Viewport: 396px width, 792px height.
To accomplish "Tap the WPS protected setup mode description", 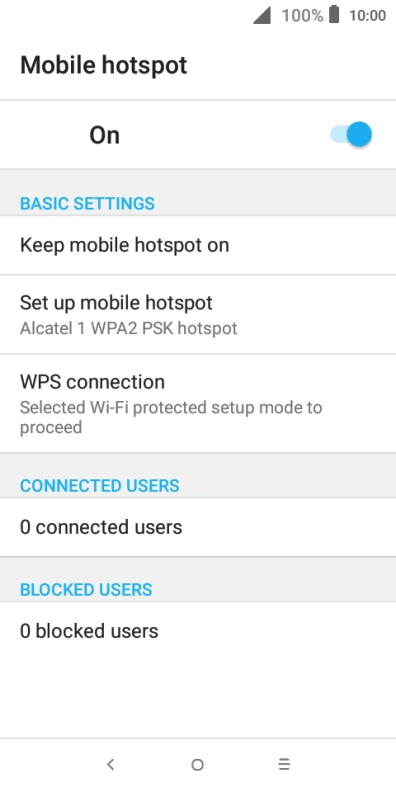I will tap(171, 417).
